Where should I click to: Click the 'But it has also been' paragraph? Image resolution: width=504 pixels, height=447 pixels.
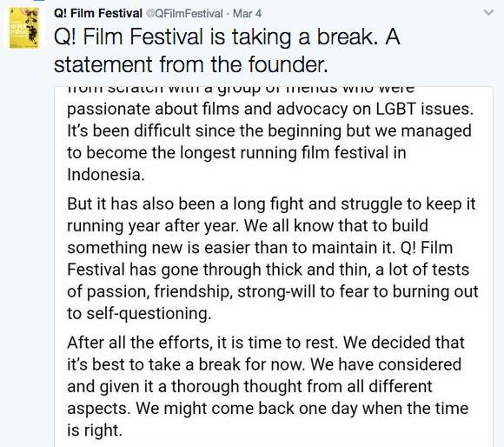[x=273, y=258]
